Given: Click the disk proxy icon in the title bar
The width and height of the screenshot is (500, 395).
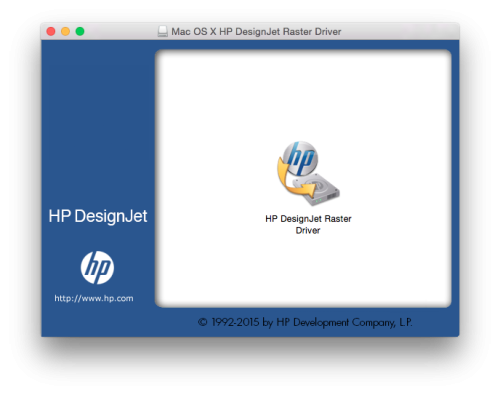Looking at the screenshot, I should click(x=163, y=31).
